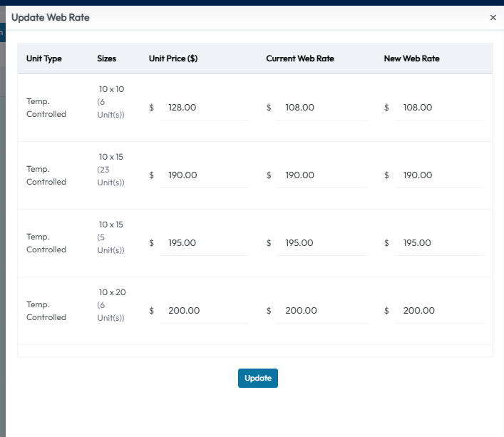Click the Sizes column header
Viewport: 504px width, 437px height.
click(x=106, y=58)
